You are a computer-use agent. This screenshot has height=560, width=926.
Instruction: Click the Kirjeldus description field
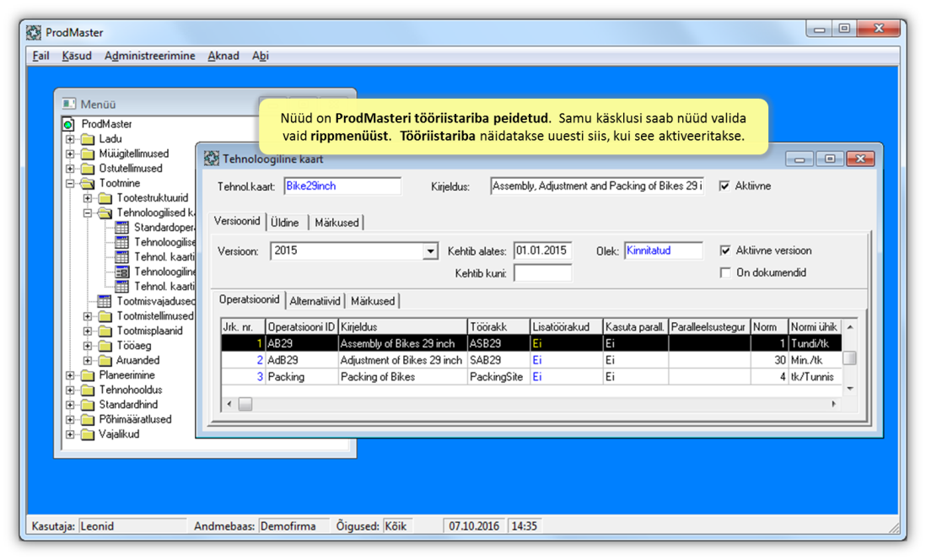pos(597,186)
